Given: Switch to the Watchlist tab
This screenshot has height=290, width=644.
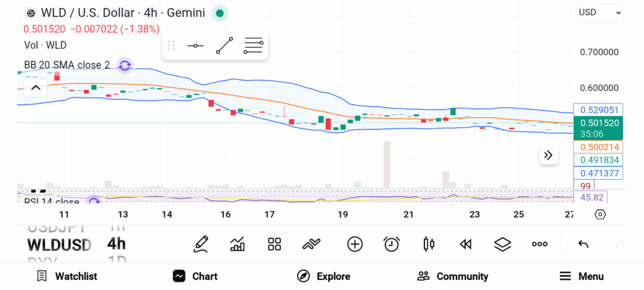Looking at the screenshot, I should point(67,276).
